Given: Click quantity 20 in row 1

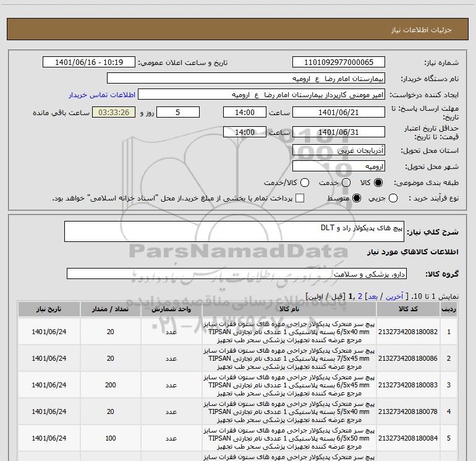Looking at the screenshot, I should (x=110, y=332).
